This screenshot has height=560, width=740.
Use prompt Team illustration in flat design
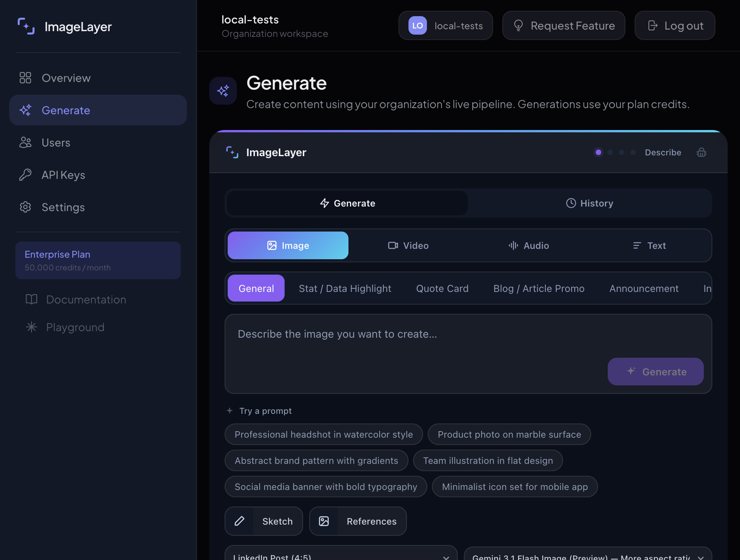pos(488,460)
